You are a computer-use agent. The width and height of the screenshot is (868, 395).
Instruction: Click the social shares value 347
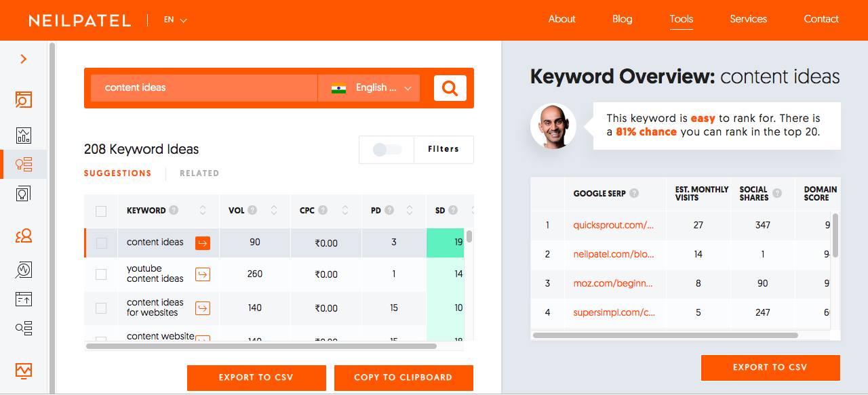763,225
